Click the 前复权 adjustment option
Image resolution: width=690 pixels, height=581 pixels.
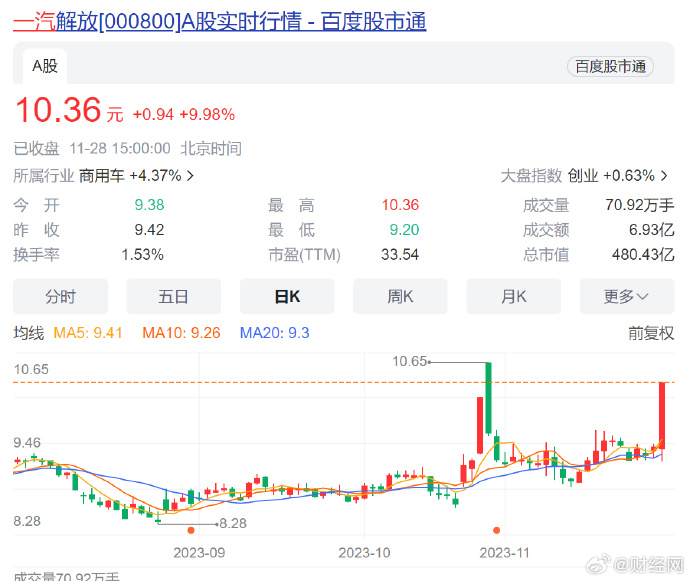tap(651, 333)
